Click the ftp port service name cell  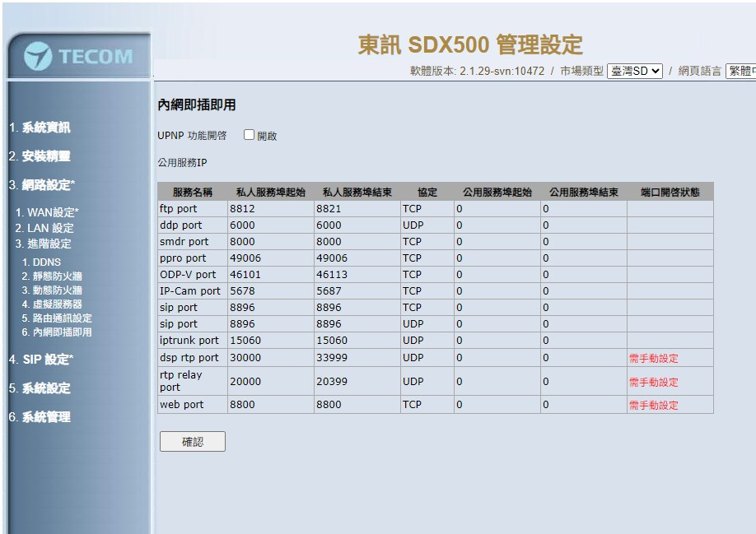click(x=193, y=208)
